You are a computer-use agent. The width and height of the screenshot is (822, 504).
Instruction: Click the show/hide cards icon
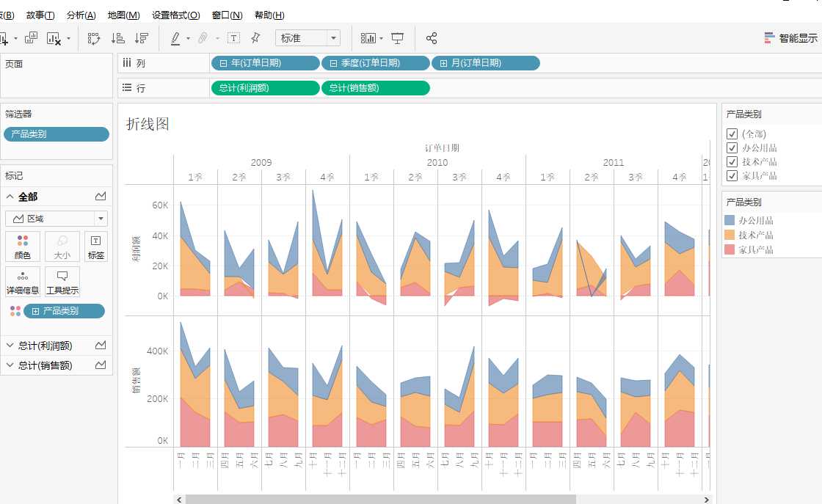click(x=368, y=38)
